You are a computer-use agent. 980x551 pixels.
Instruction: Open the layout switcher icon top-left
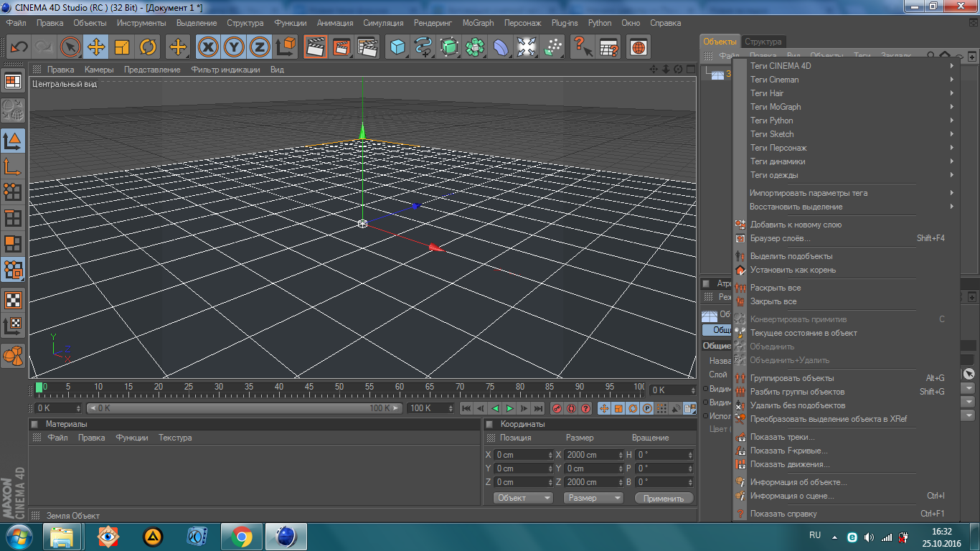13,81
